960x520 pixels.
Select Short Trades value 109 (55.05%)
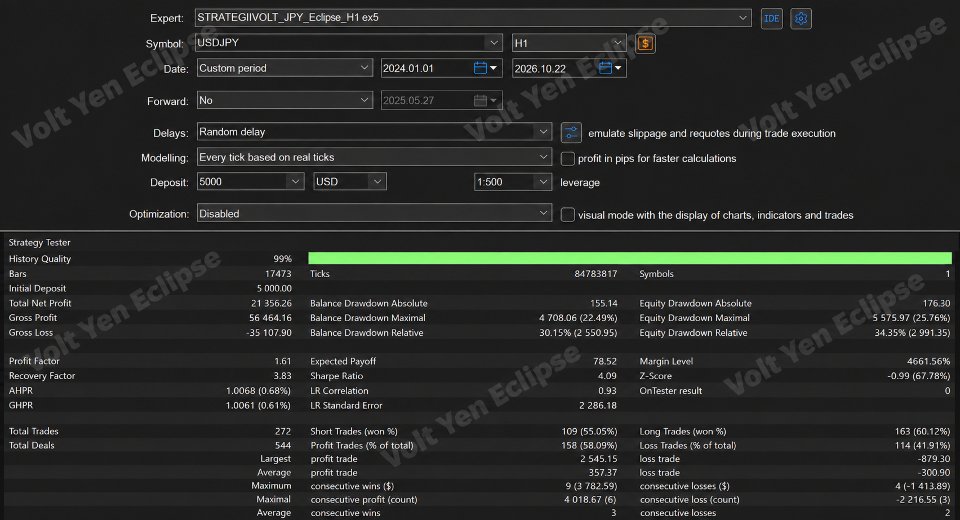tap(590, 431)
